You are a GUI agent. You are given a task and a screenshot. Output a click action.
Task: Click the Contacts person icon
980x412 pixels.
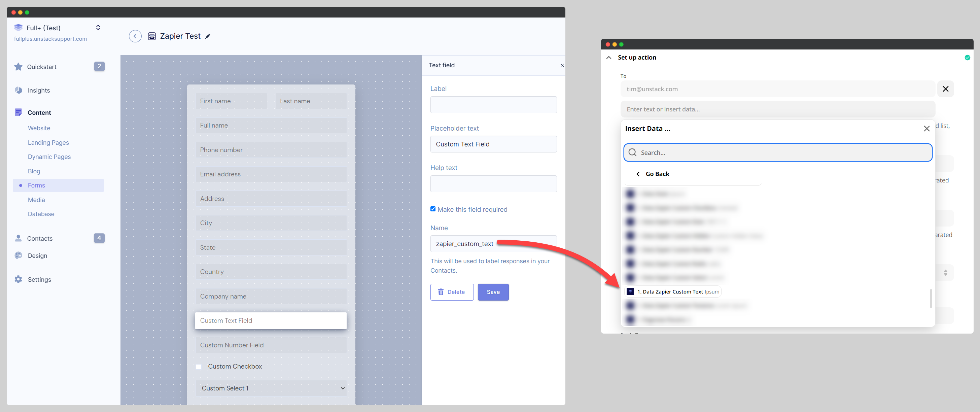pos(18,238)
